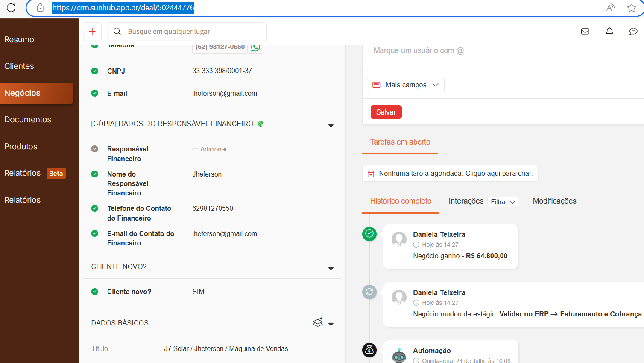The image size is (644, 363).
Task: Click the layers icon in Dados Básicos
Action: point(318,322)
